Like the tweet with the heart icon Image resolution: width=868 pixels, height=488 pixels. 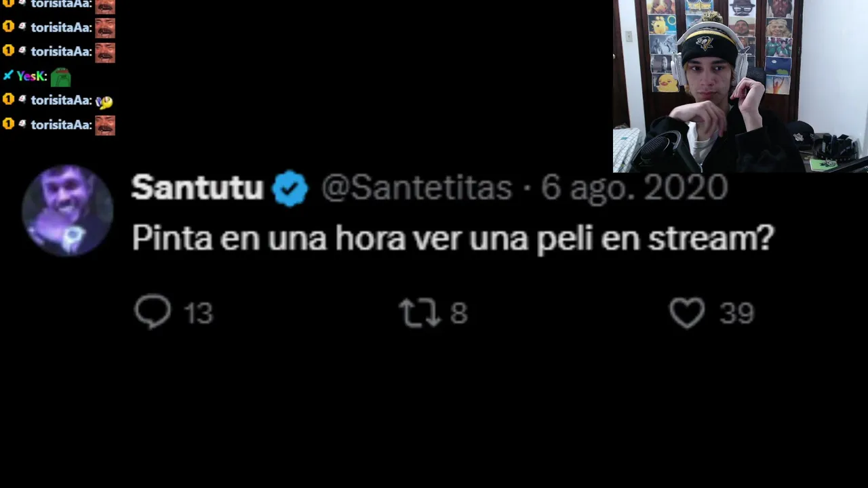click(x=687, y=313)
